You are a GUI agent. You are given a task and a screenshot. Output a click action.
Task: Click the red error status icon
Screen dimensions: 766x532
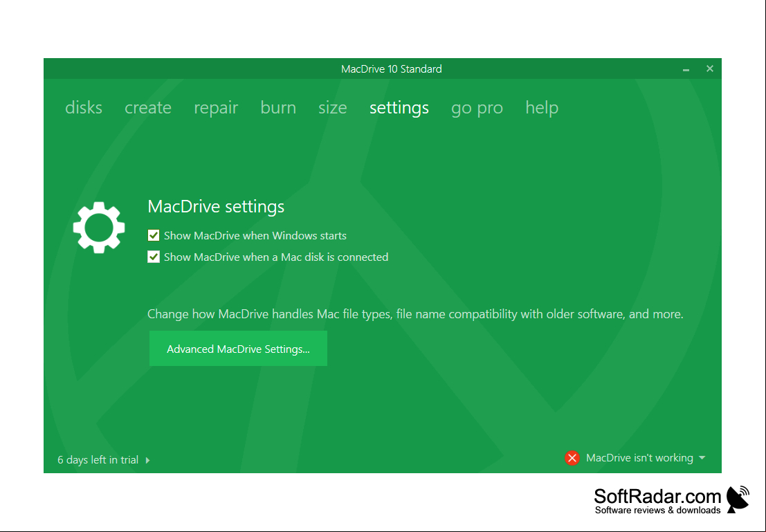pos(572,458)
